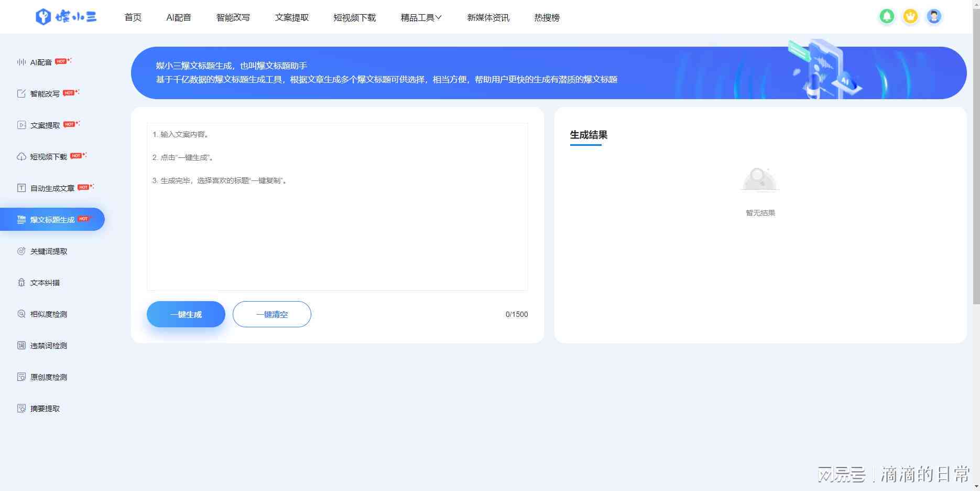Open the user avatar icon

point(934,17)
